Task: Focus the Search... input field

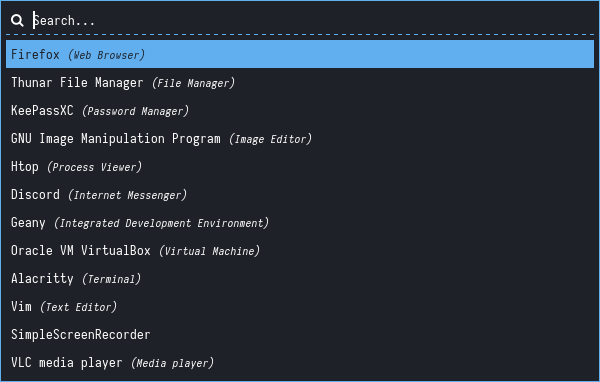Action: click(x=312, y=20)
